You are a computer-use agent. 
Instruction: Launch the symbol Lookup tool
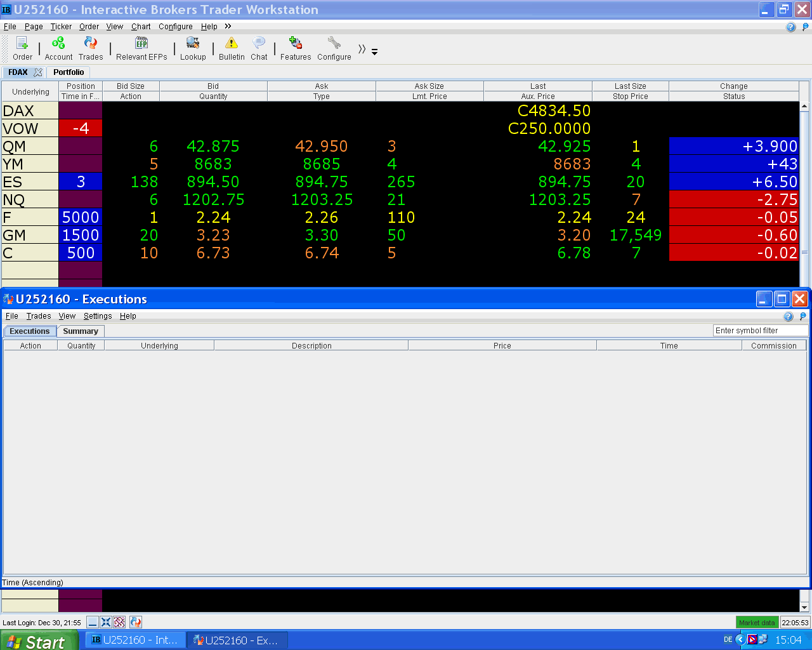pos(193,48)
